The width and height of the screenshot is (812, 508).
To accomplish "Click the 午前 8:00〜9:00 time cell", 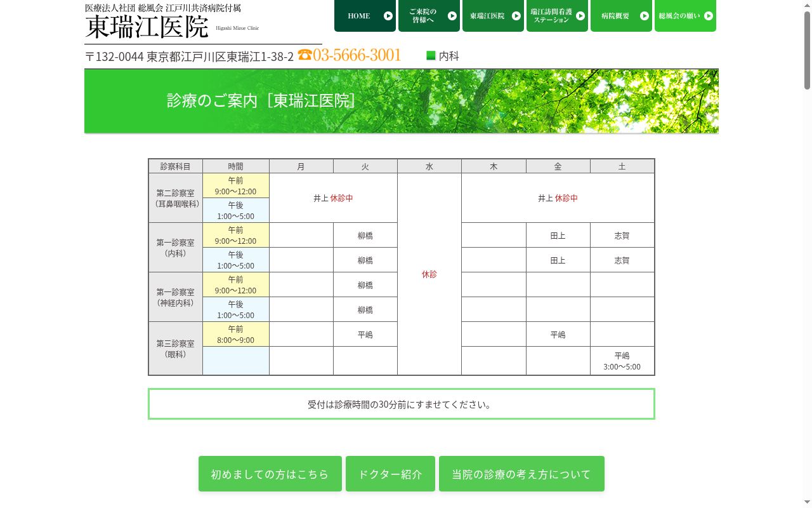I will click(x=236, y=334).
